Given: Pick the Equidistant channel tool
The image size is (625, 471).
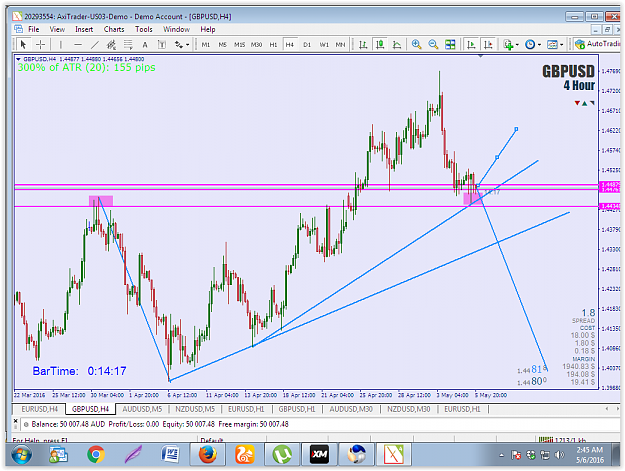Looking at the screenshot, I should (111, 44).
